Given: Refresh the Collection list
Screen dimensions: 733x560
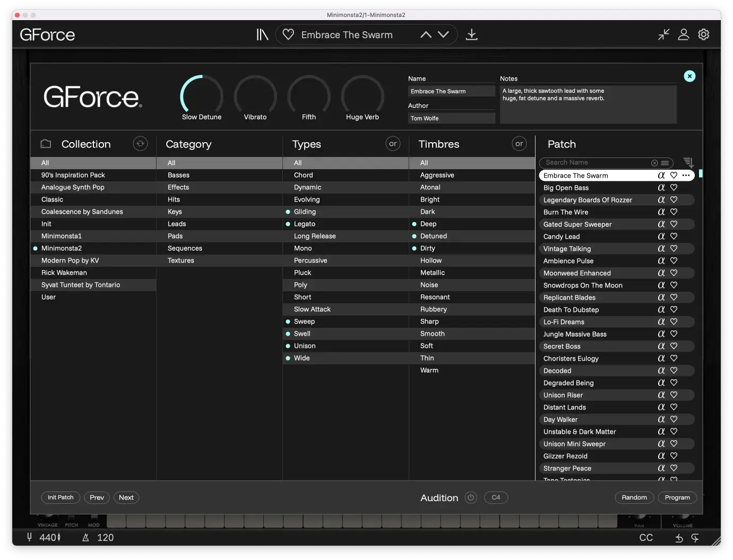Looking at the screenshot, I should (140, 144).
